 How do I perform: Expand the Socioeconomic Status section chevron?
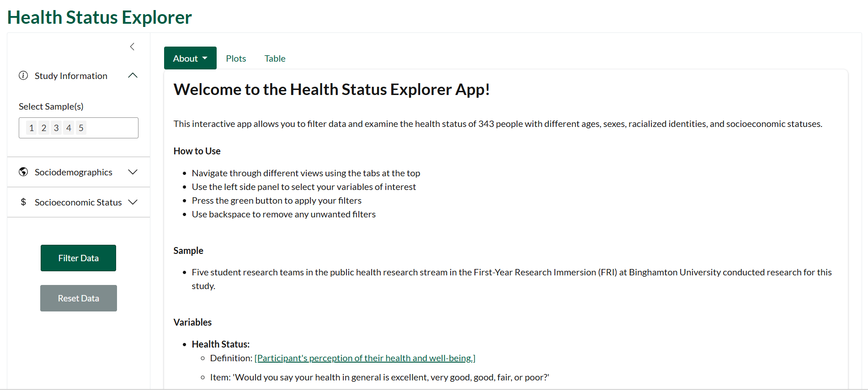[133, 202]
